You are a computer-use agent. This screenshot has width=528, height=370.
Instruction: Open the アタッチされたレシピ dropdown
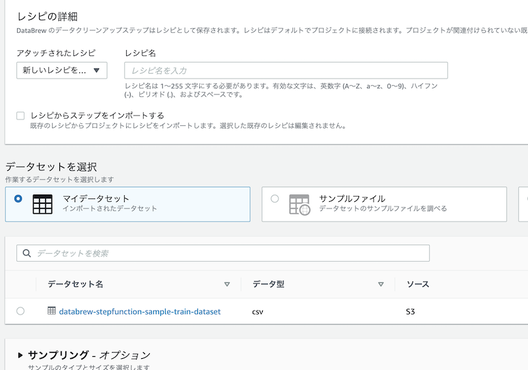pos(62,70)
